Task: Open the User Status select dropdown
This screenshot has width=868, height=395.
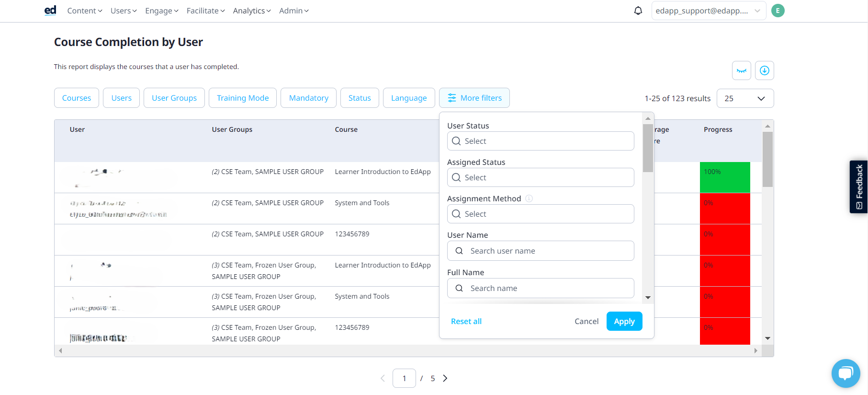Action: (541, 141)
